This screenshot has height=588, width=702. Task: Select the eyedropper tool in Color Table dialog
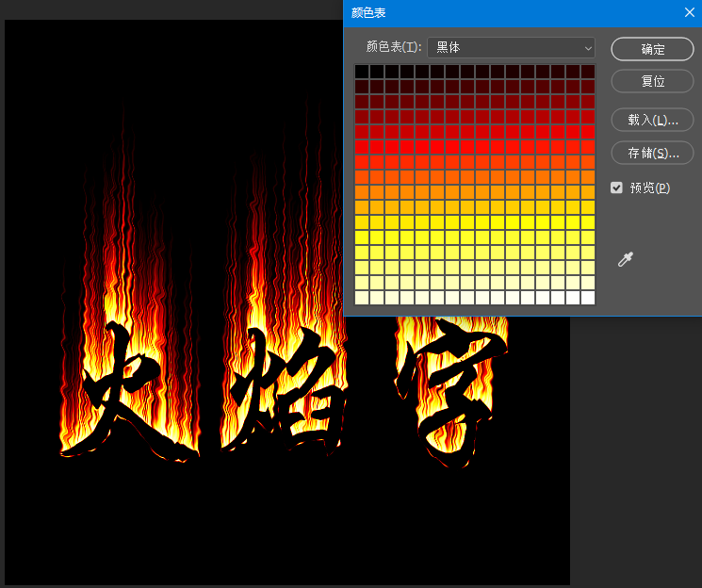pos(625,259)
